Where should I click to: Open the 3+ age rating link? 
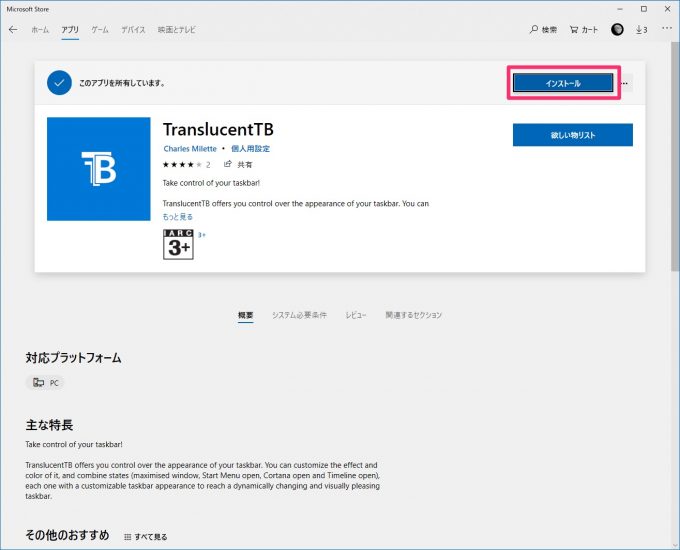point(202,235)
